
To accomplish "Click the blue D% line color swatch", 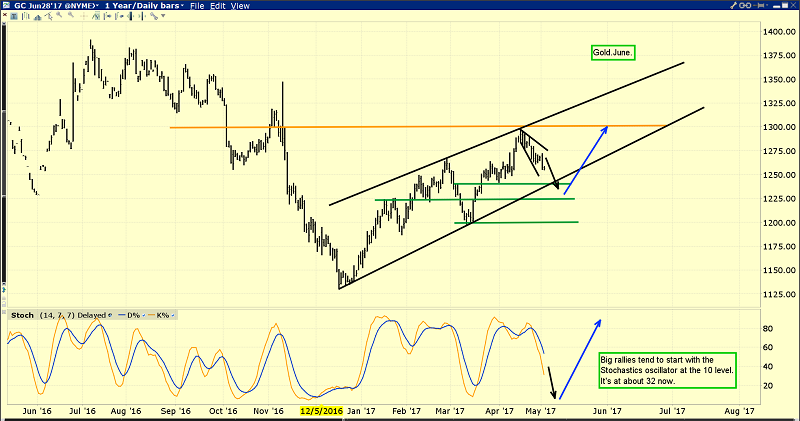I will tap(121, 315).
